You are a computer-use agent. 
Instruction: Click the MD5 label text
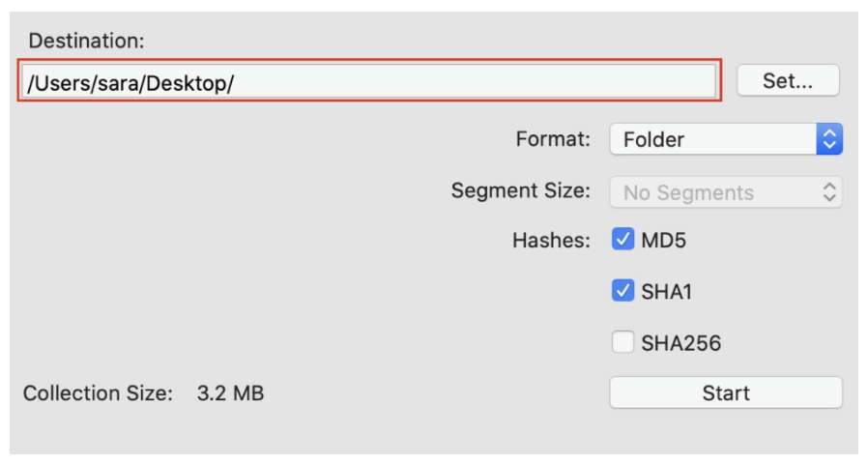663,241
